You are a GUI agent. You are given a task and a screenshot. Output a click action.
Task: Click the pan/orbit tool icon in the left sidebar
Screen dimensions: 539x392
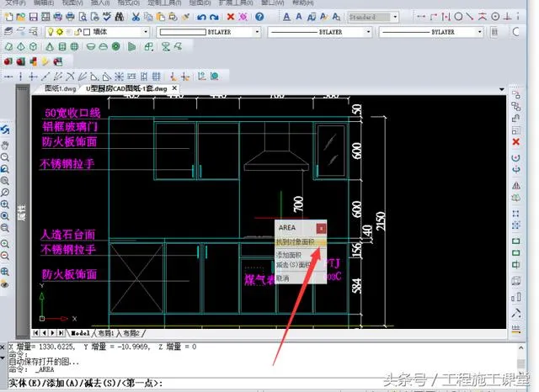click(5, 130)
